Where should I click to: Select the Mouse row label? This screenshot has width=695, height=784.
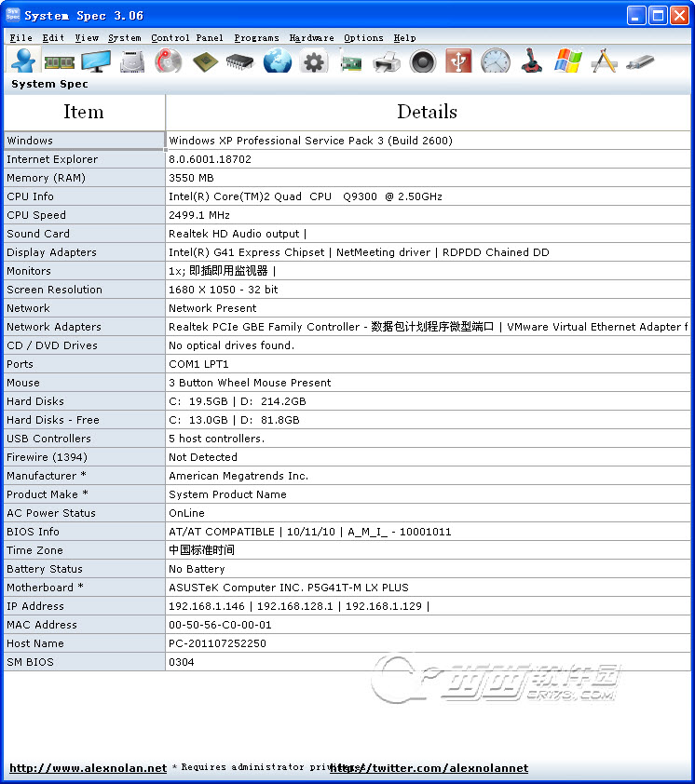(x=84, y=383)
